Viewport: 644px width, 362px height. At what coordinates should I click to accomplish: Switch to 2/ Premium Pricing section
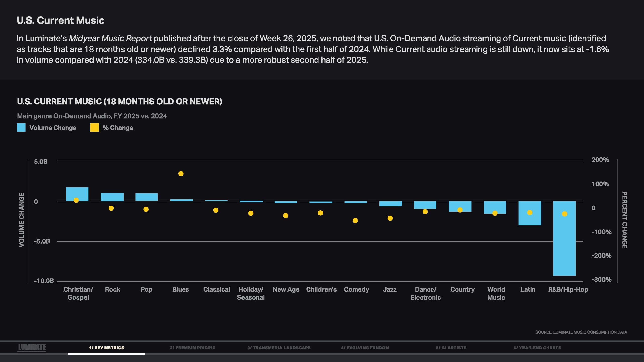pos(192,348)
